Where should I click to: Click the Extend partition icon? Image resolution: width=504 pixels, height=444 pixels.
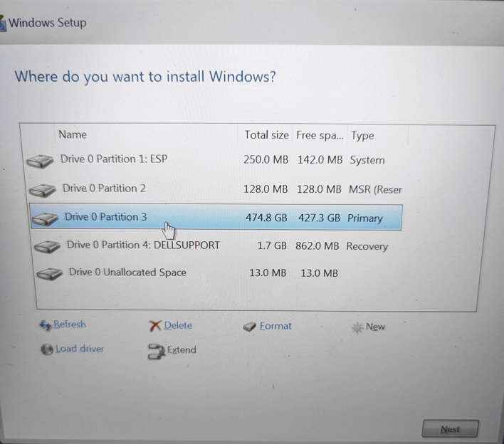click(156, 351)
